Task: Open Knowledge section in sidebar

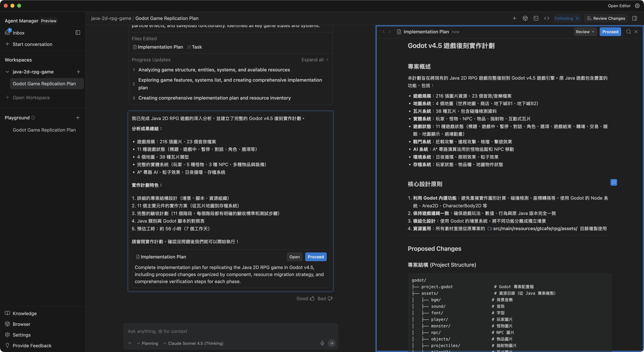Action: (x=24, y=313)
